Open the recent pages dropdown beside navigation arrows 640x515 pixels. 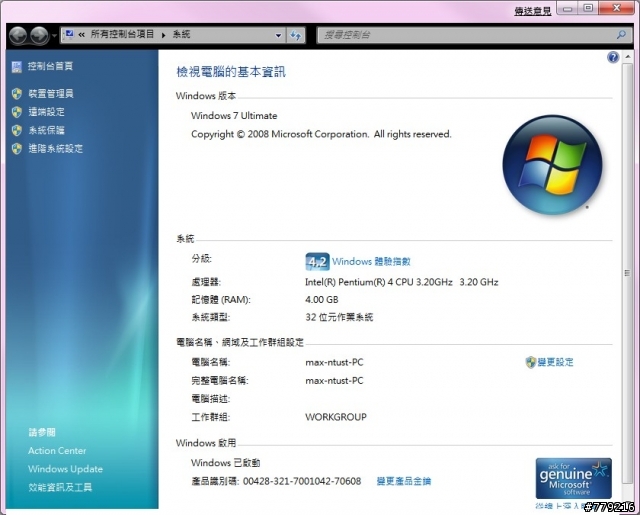coord(54,36)
